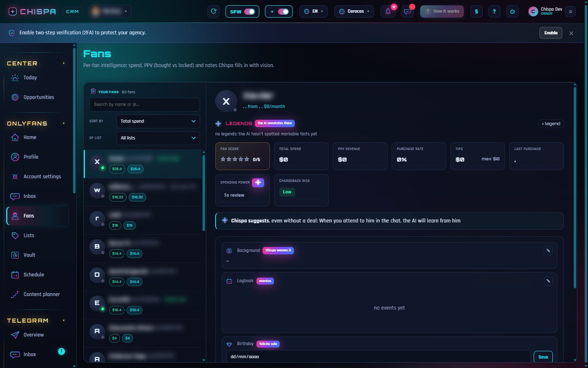Select fan r with $16 spend
The height and width of the screenshot is (368, 588).
(143, 220)
